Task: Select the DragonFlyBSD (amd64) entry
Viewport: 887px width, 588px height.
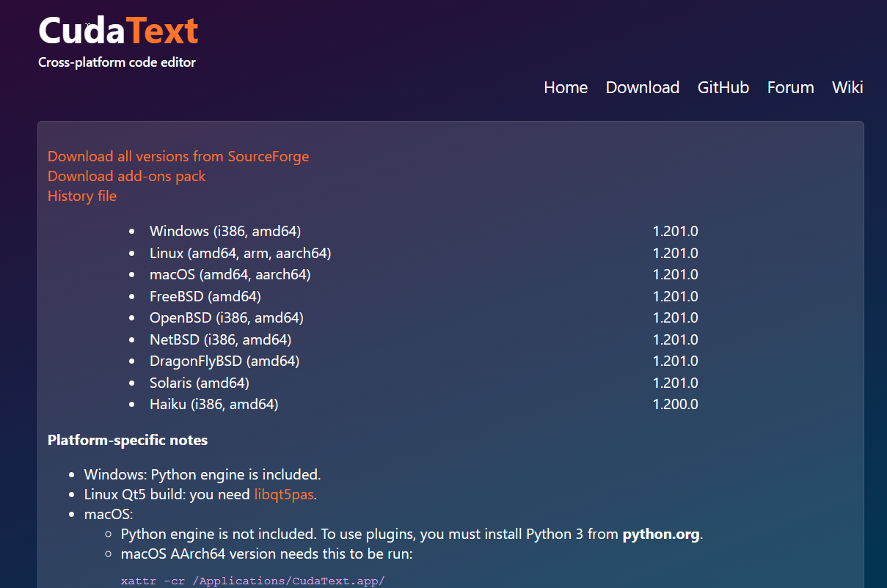Action: tap(225, 361)
